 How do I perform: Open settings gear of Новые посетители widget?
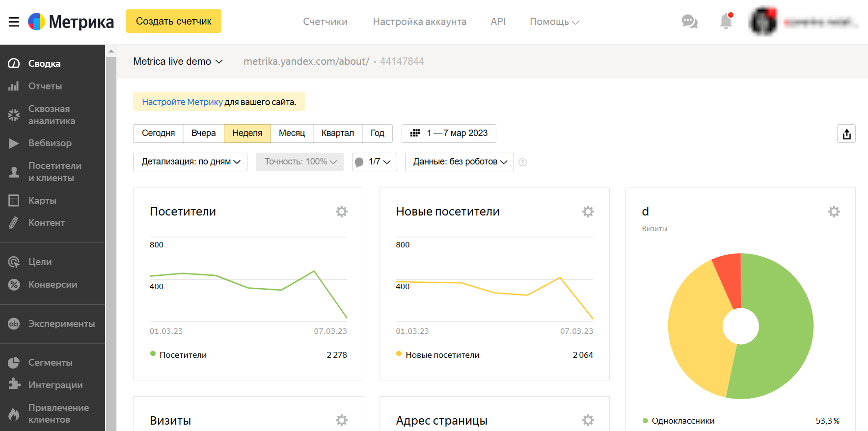click(588, 212)
